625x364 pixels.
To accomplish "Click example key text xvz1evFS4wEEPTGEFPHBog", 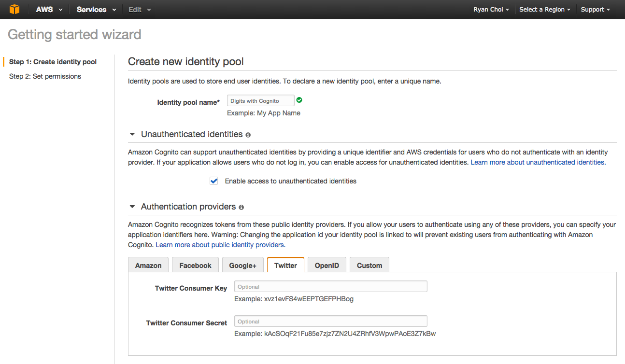I will click(x=309, y=299).
